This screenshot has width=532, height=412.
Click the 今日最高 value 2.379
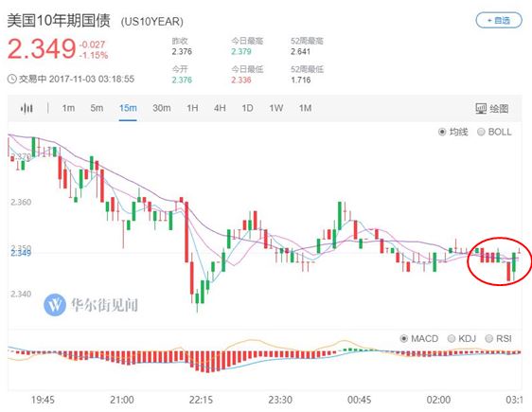tap(241, 51)
